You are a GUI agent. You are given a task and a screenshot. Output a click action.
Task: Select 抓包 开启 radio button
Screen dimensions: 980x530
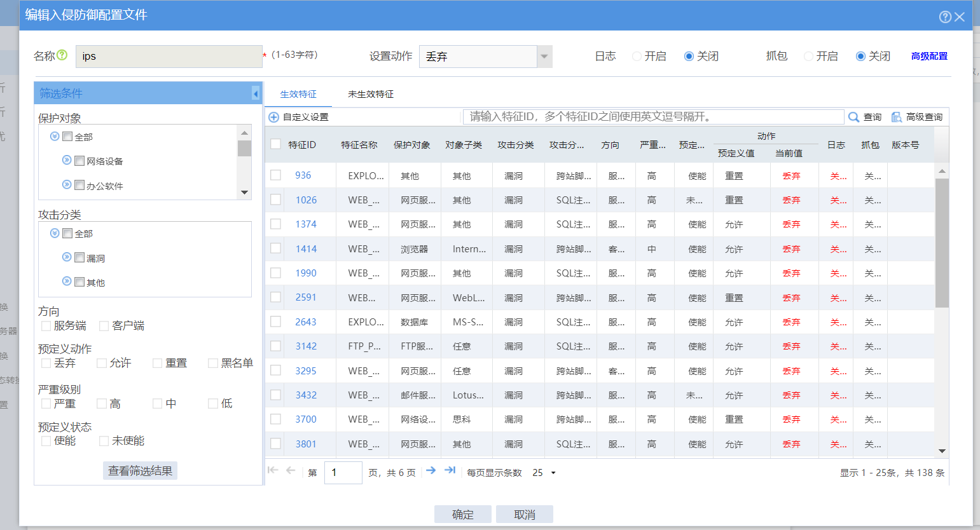coord(808,57)
